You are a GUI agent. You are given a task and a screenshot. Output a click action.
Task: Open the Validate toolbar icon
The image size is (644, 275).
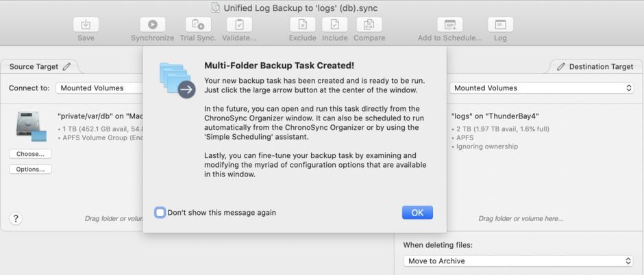point(239,25)
